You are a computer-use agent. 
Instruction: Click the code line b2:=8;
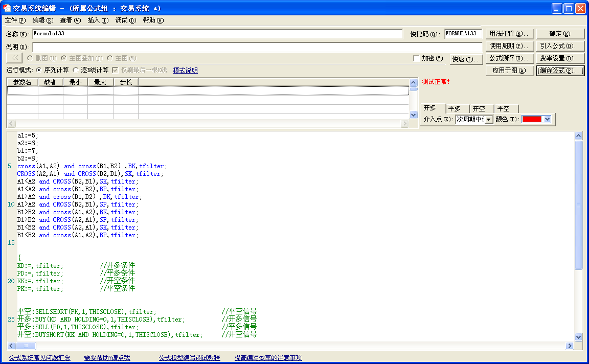point(28,158)
